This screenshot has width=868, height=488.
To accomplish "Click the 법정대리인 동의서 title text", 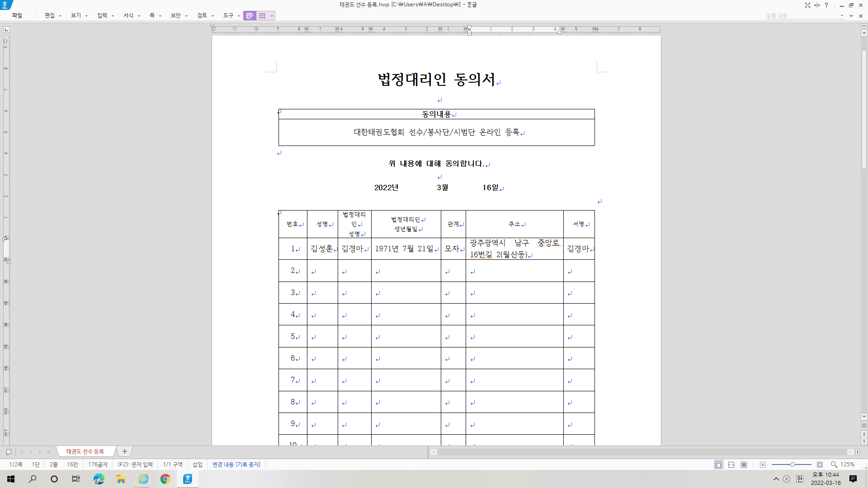I will [436, 80].
